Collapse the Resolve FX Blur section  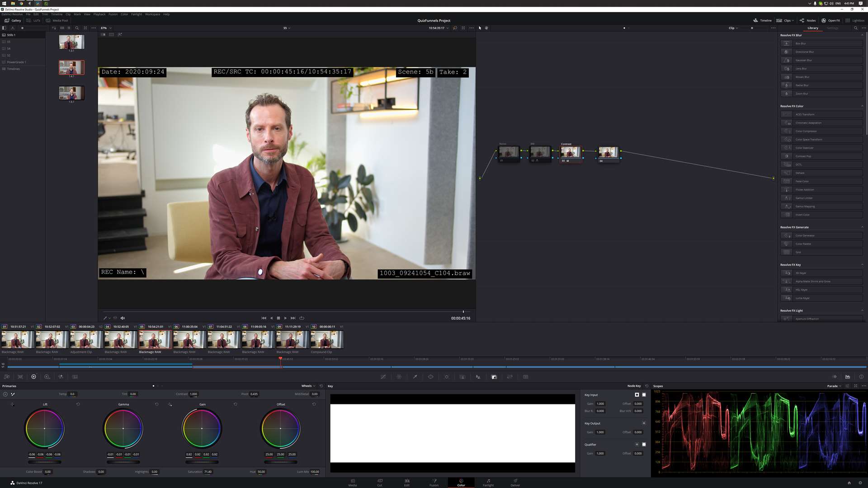(862, 35)
